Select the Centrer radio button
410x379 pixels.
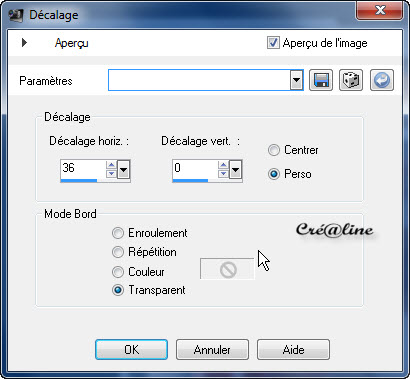pyautogui.click(x=274, y=150)
